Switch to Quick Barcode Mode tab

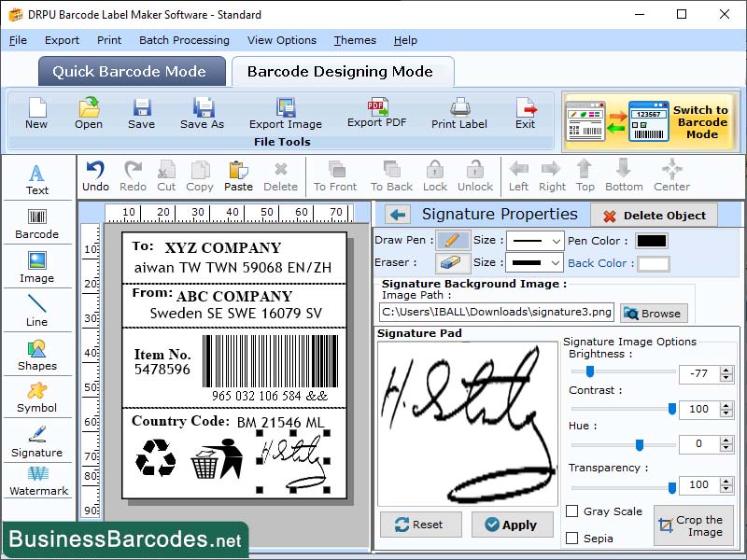(x=131, y=71)
